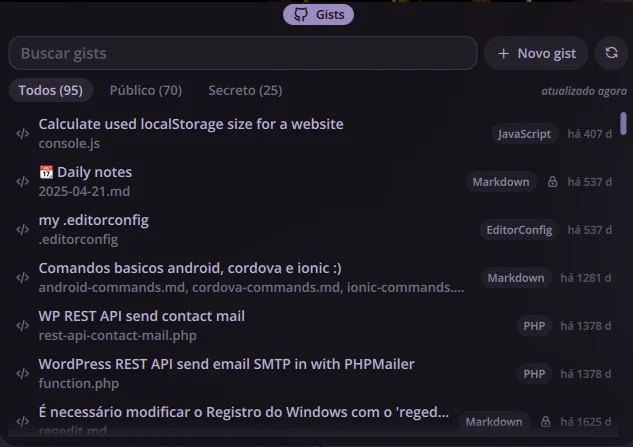Click the 'há 1281 d' timestamp

click(x=586, y=278)
